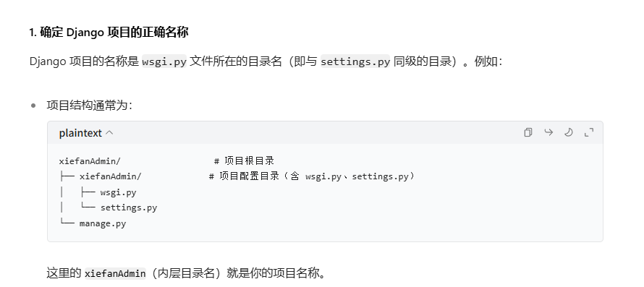Expand the code block to fullscreen
Image resolution: width=644 pixels, height=287 pixels.
(x=589, y=132)
